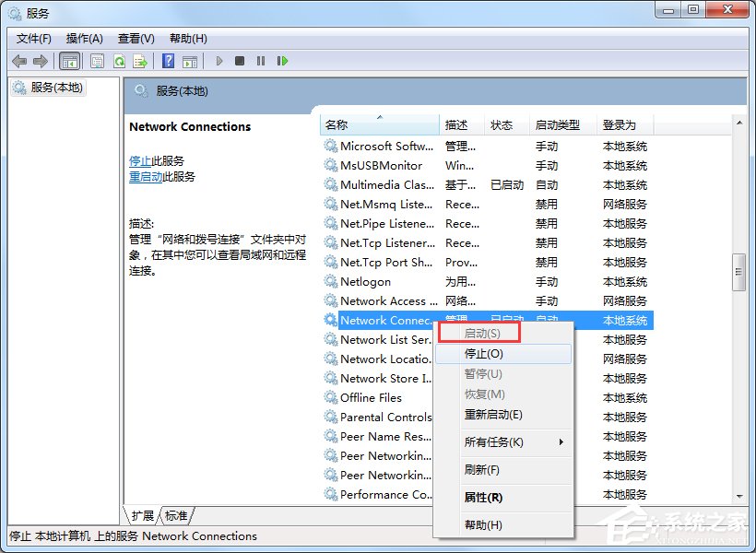Open the 操作(A) menu
Viewport: 756px width, 553px height.
(x=84, y=38)
